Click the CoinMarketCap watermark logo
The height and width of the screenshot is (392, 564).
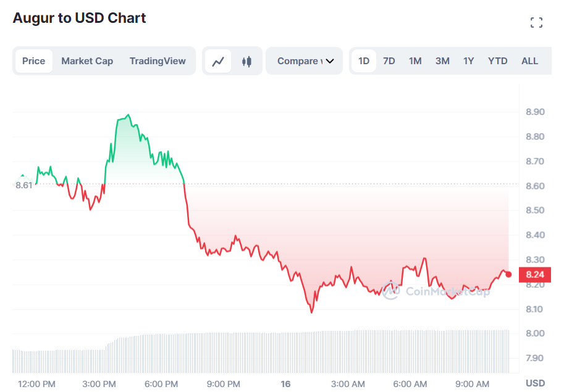[x=392, y=291]
